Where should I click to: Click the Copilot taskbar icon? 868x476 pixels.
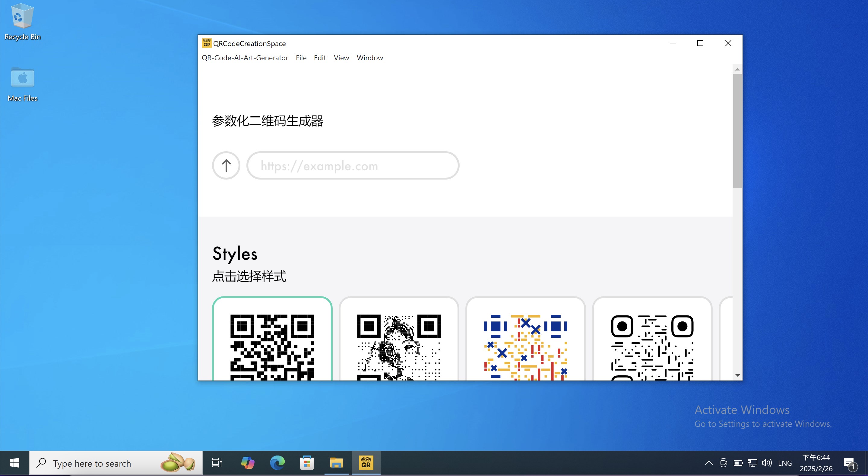248,463
